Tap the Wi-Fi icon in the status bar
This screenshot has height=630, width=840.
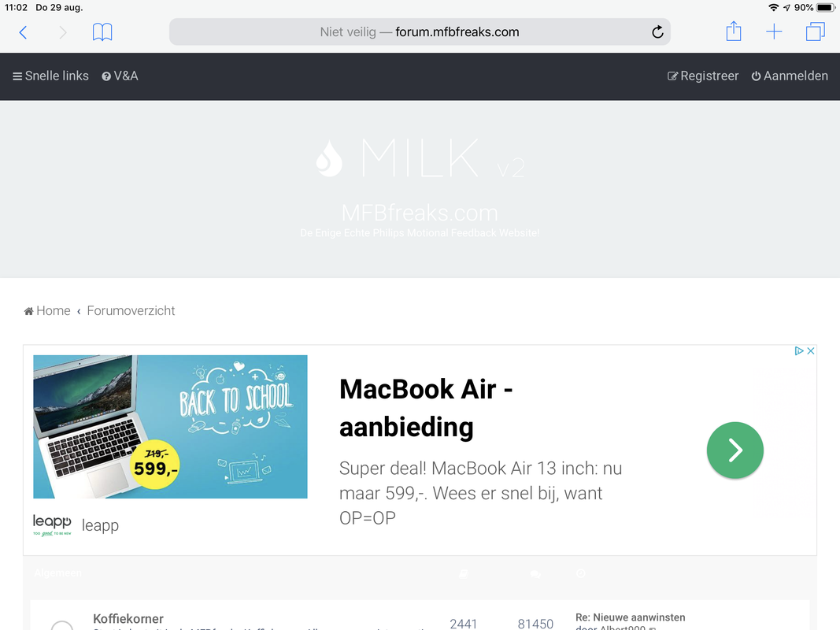(x=773, y=8)
